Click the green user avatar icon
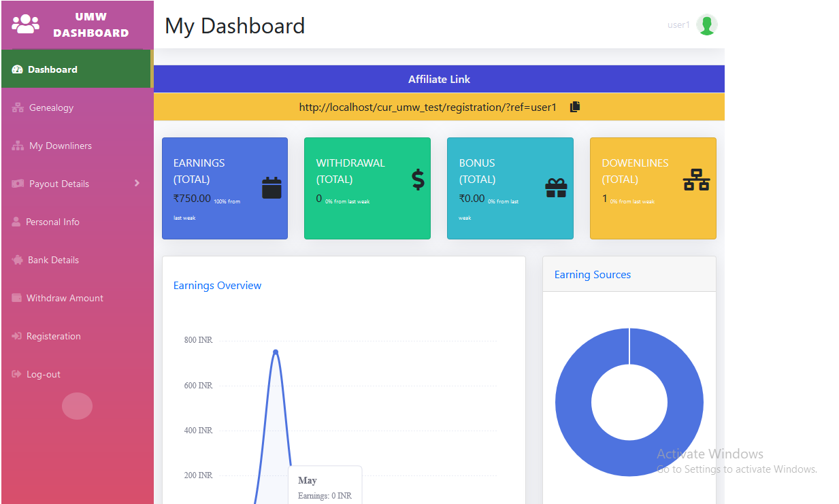The width and height of the screenshot is (839, 504). 707,25
